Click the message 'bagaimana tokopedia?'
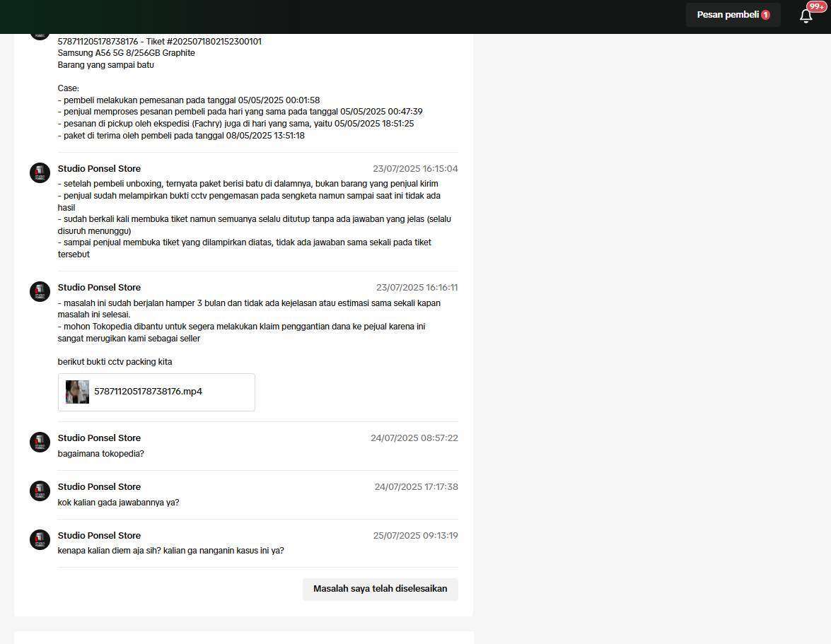831x644 pixels. pos(100,454)
